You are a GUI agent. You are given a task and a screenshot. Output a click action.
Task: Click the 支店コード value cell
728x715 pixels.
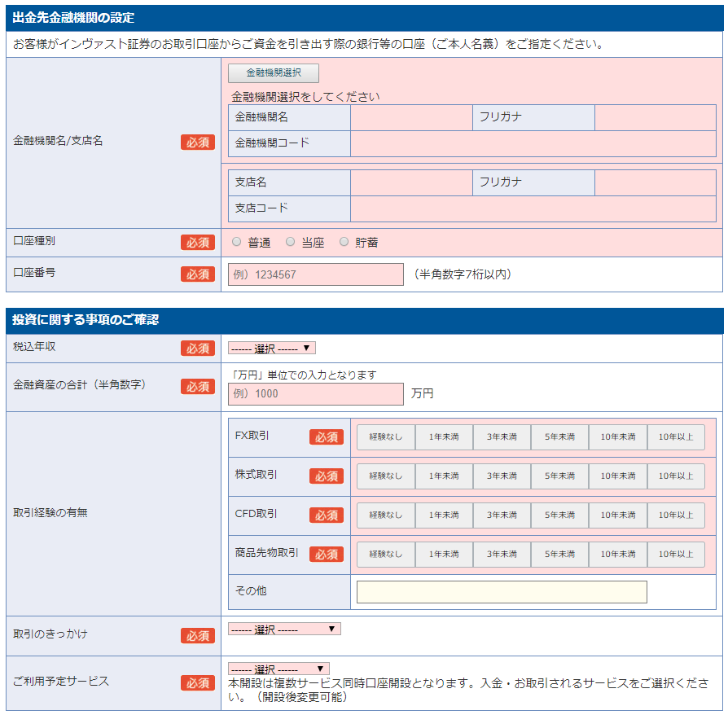(x=533, y=208)
